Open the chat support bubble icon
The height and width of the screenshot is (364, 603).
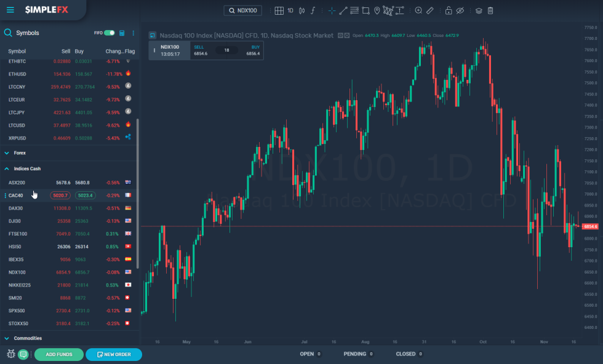[23, 354]
